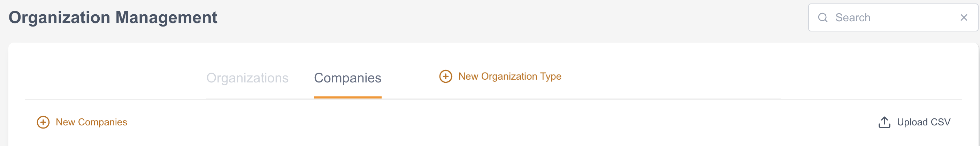Click the orange underline beneath Companies tab

[347, 97]
